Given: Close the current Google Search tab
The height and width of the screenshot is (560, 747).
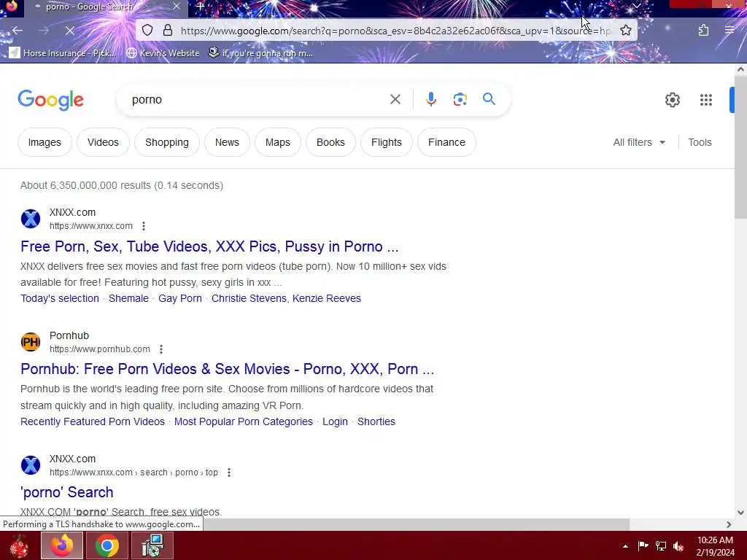Looking at the screenshot, I should pyautogui.click(x=177, y=7).
